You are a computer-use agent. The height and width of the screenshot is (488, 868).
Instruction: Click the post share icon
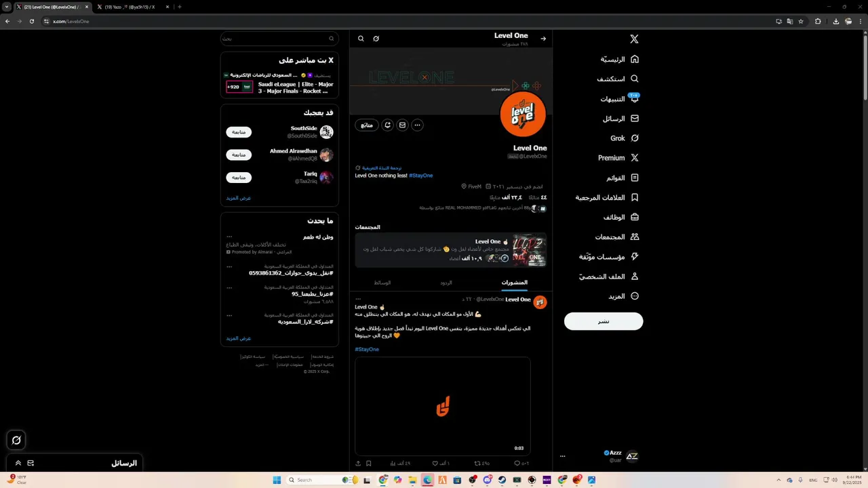click(x=358, y=464)
